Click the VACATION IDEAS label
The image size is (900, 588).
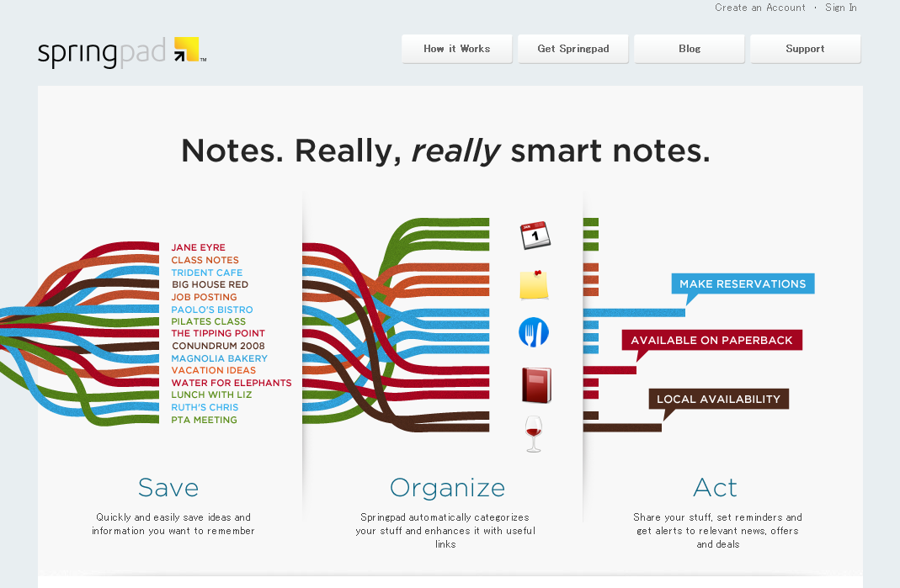pos(214,371)
